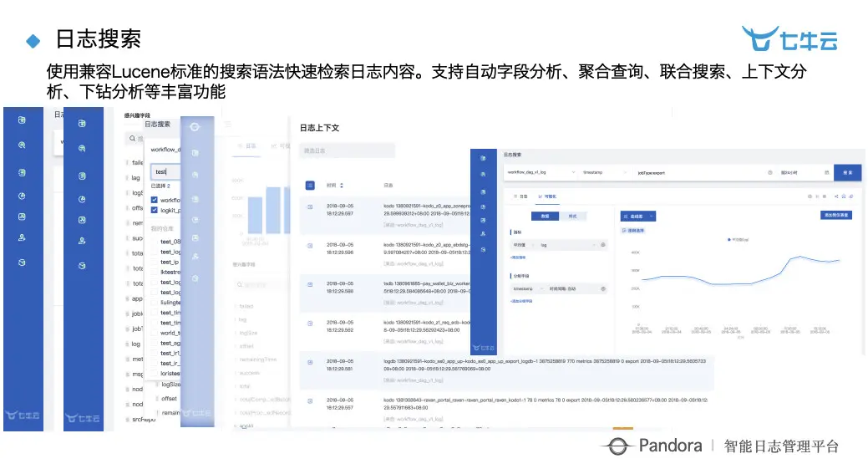Click the user icon in the chart window sidebar

483,234
